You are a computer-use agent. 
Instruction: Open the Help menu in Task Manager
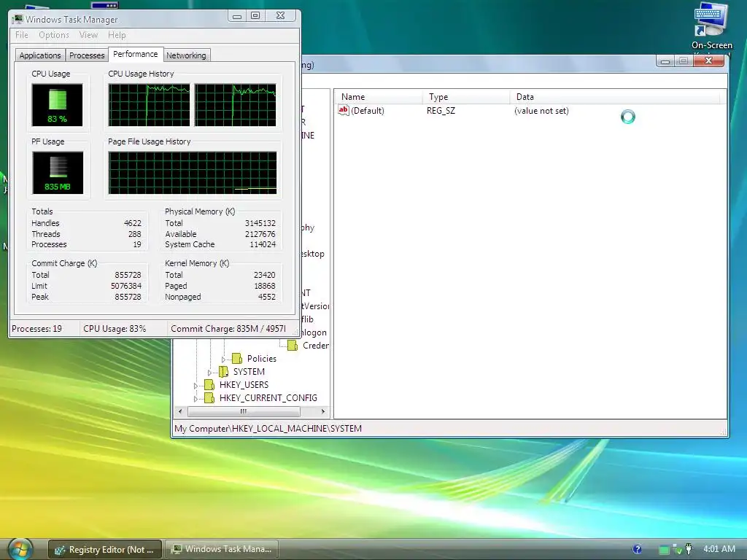pos(117,35)
